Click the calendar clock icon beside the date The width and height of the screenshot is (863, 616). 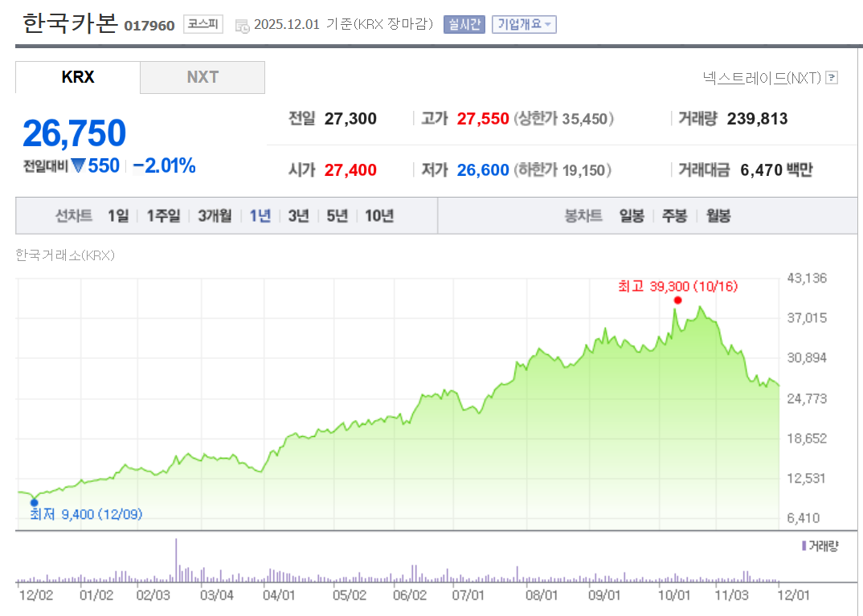pos(242,26)
